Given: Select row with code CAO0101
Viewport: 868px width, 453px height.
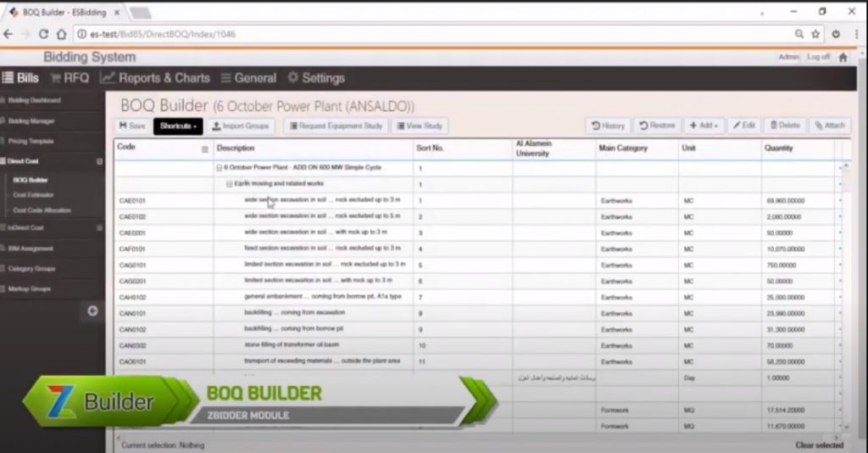Looking at the screenshot, I should click(x=476, y=361).
